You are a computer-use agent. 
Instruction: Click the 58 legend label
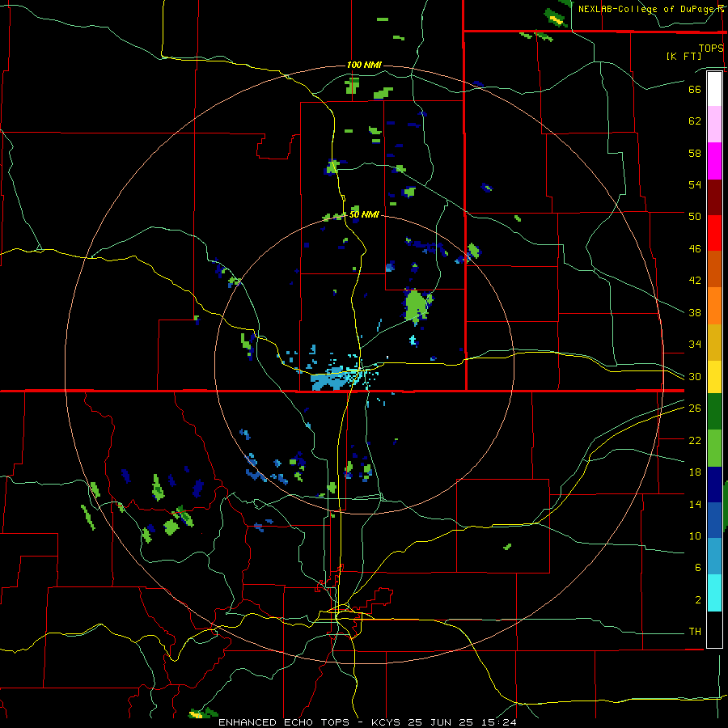695,153
